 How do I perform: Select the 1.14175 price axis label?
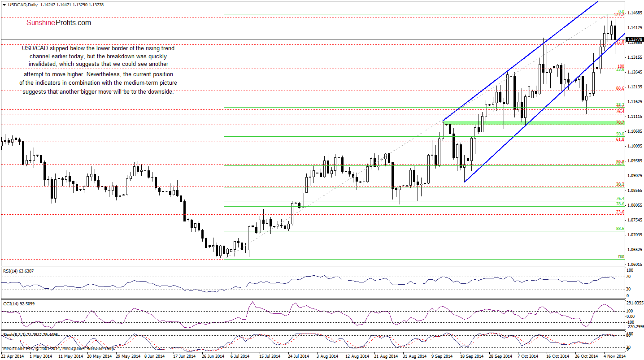point(635,28)
